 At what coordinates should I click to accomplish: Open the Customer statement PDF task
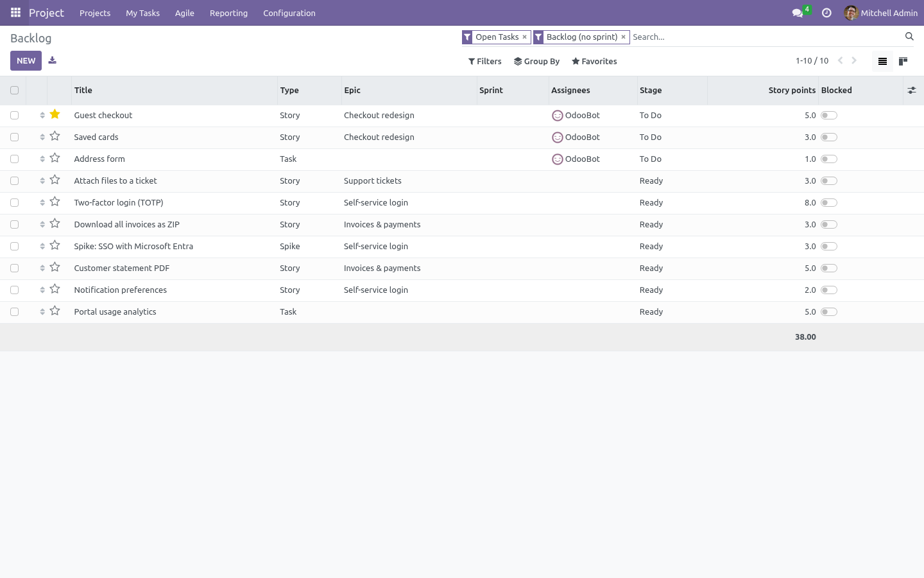[x=122, y=268]
